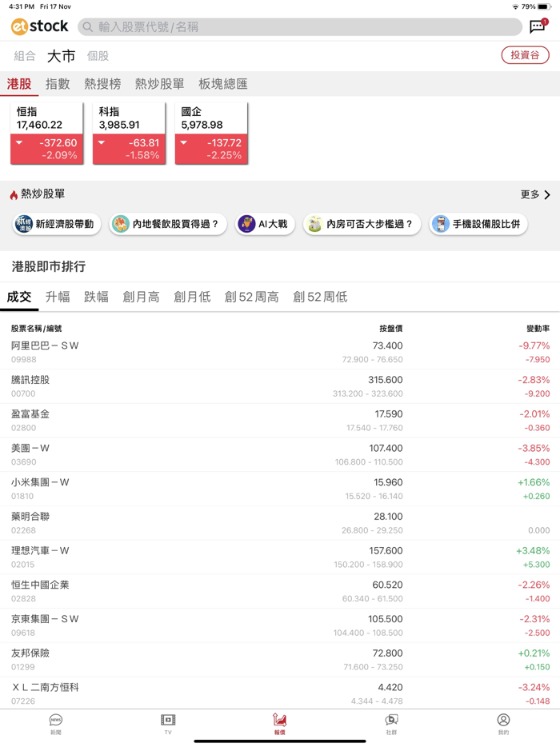
Task: Tap the etstock logo
Action: (39, 26)
